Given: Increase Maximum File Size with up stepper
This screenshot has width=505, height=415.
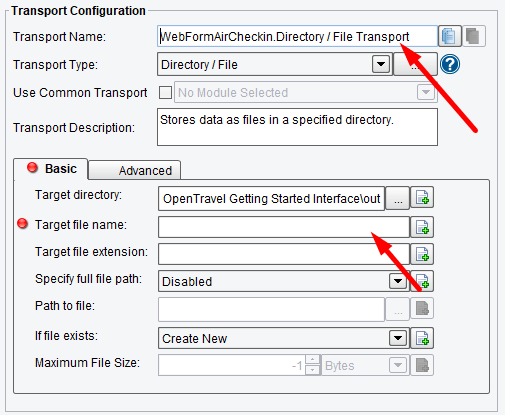Looking at the screenshot, I should (312, 360).
